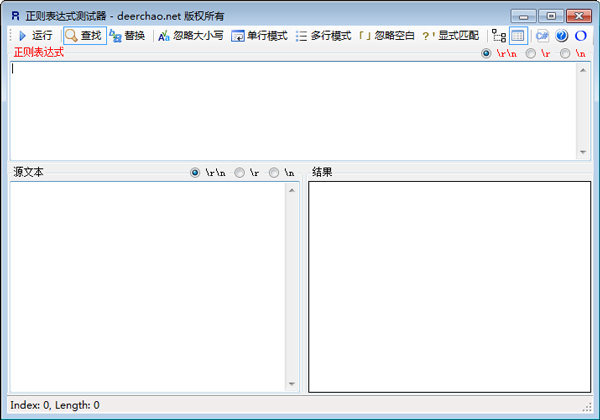The height and width of the screenshot is (420, 600).
Task: Switch results to table grid view icon
Action: (x=517, y=36)
